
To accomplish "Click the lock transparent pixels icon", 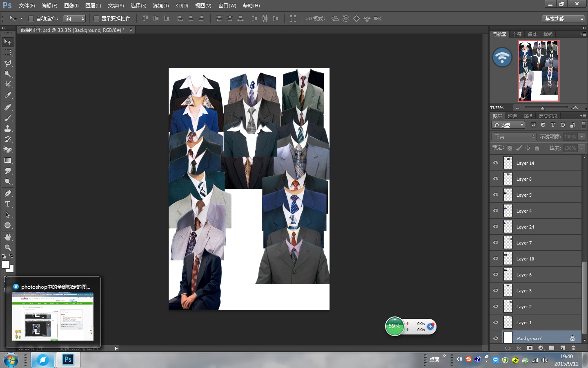I will [510, 148].
